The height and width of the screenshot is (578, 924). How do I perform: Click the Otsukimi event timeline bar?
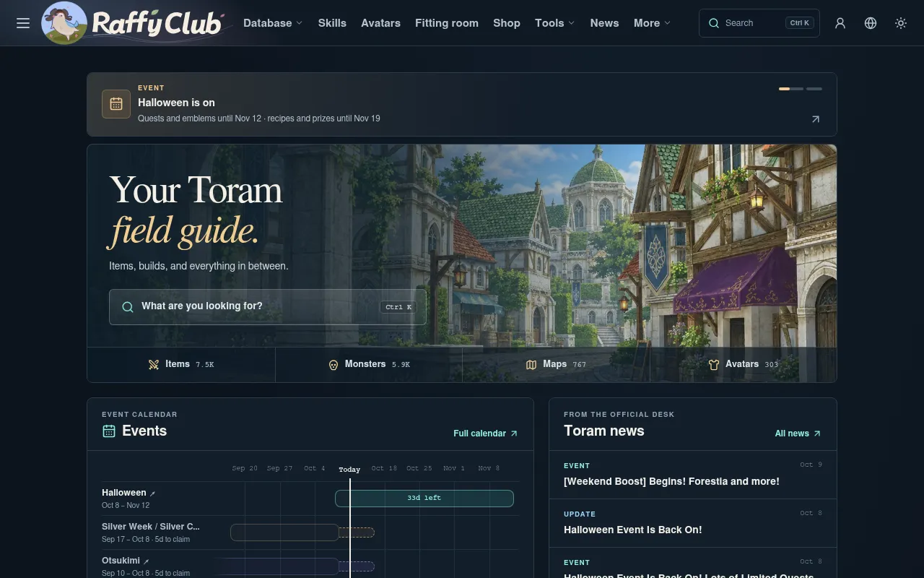277,566
